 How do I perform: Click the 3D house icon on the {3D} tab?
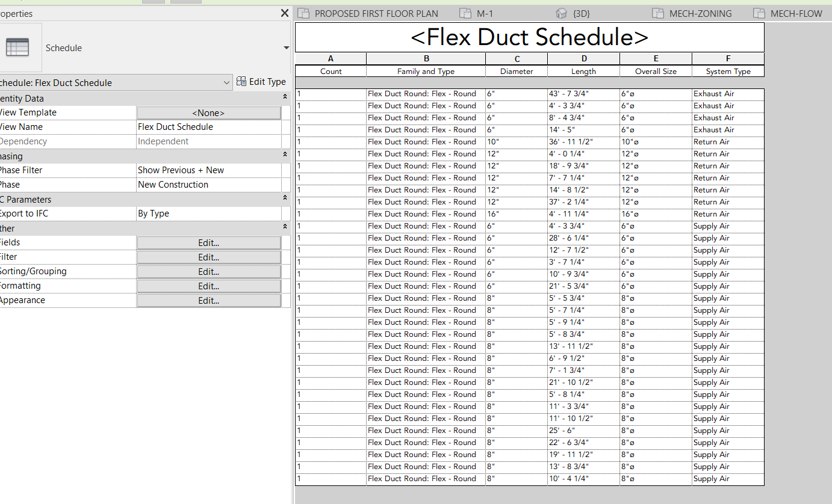click(560, 13)
